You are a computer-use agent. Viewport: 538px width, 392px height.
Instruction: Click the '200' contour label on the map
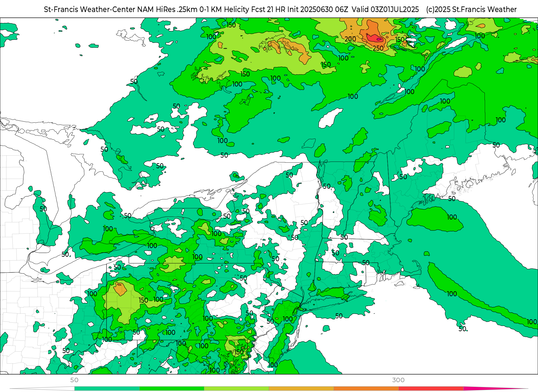[350, 39]
